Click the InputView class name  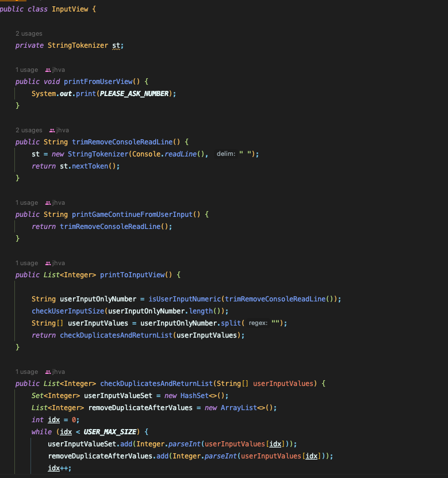70,9
